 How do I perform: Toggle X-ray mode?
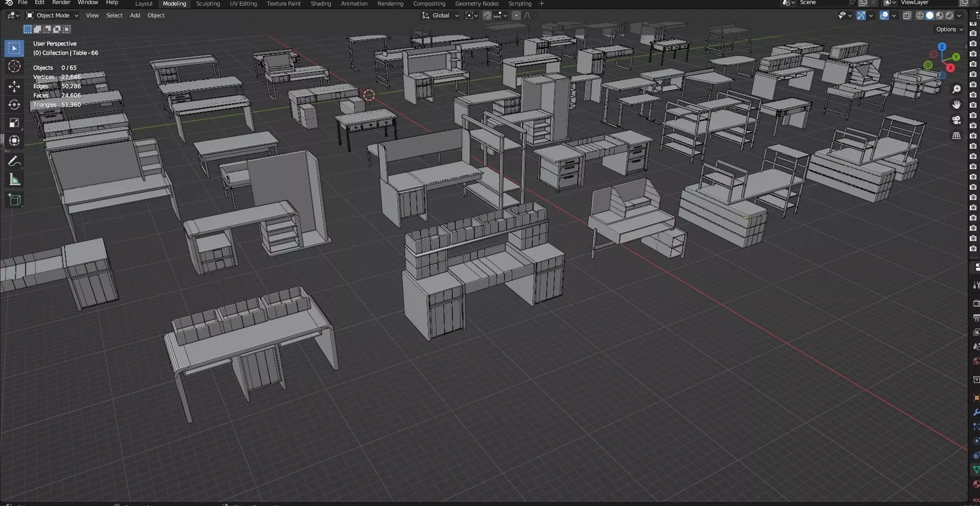907,15
